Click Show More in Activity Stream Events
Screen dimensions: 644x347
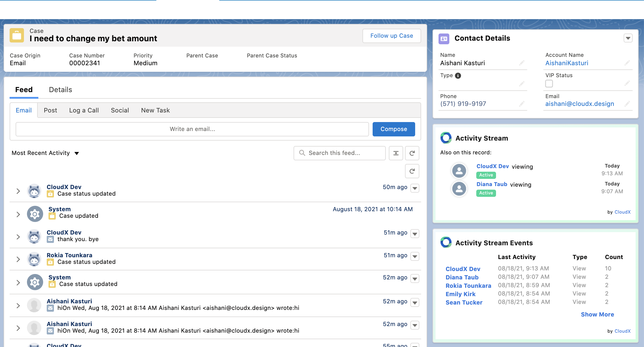(597, 314)
